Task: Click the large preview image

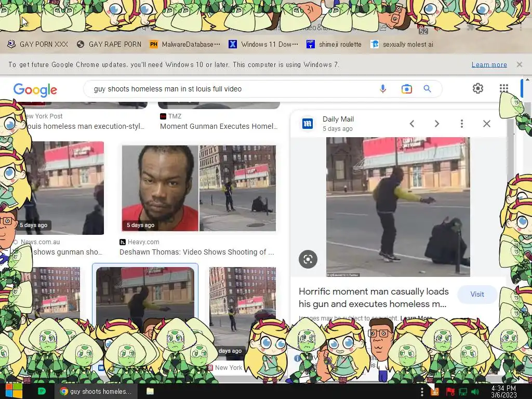Action: tap(398, 207)
